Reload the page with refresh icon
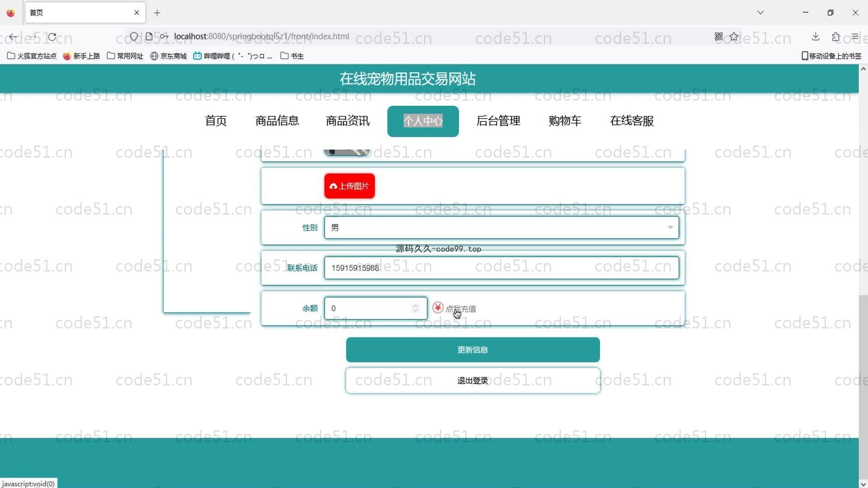This screenshot has height=488, width=868. click(x=52, y=37)
